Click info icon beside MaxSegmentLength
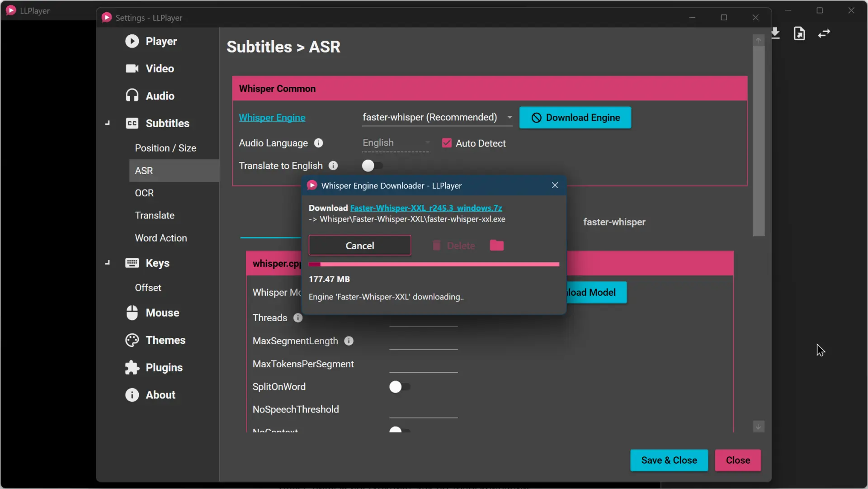 [349, 341]
